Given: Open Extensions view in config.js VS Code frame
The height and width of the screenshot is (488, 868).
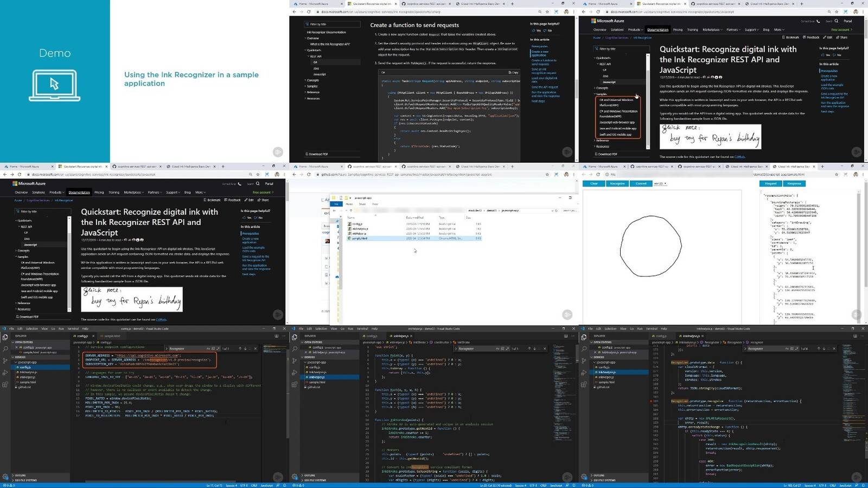Looking at the screenshot, I should coord(5,384).
